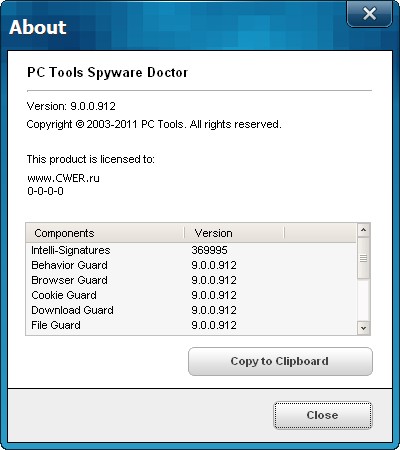Click the copyright 2003-2011 PC Tools line

[x=154, y=124]
